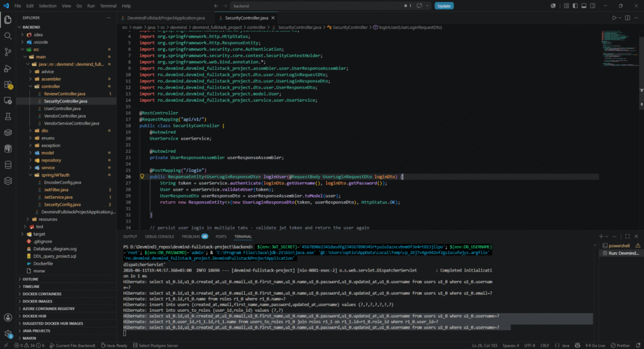Viewport: 644px width, 349px height.
Task: Click the CRLF line ending status item
Action: 545,345
